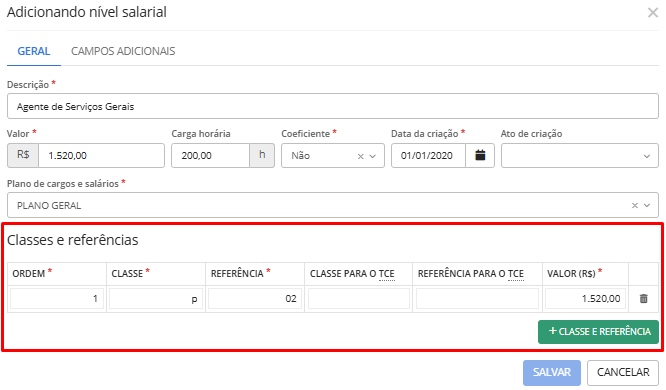Click the REFERÊNCIA cell containing 02
The height and width of the screenshot is (390, 666).
click(x=255, y=299)
